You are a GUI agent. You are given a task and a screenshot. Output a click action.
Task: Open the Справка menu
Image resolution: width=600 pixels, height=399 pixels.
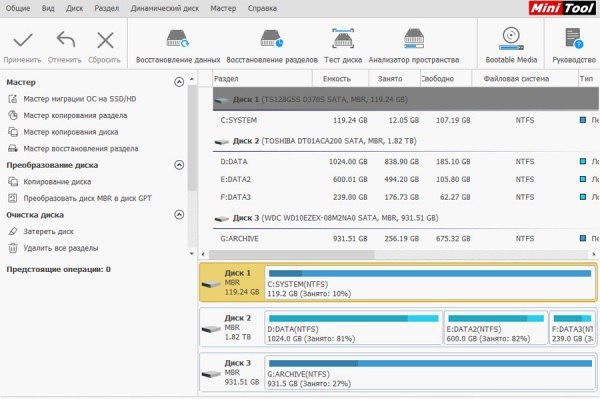[262, 8]
